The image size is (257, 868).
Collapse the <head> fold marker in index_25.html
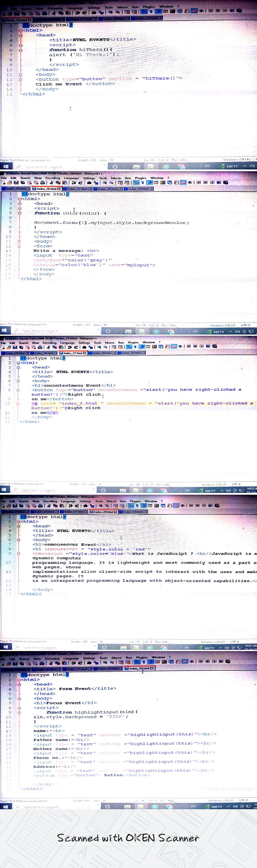pyautogui.click(x=21, y=35)
